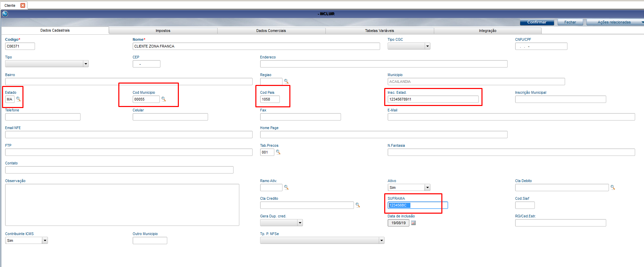Open the Ramo Ativ. lookup magnifier
This screenshot has width=644, height=267.
pos(286,188)
